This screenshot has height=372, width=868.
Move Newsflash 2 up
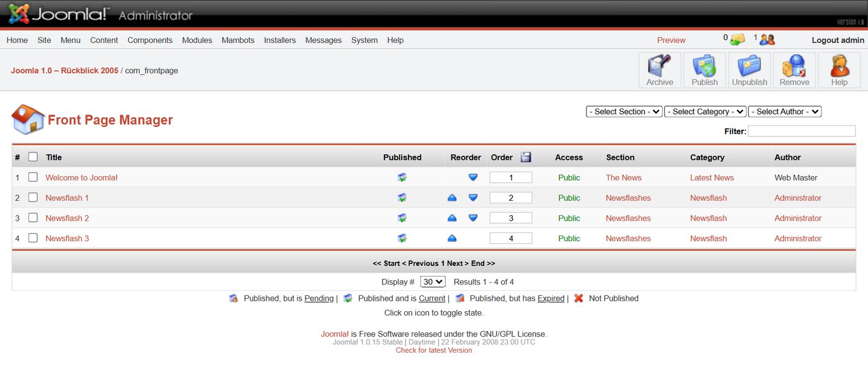[x=452, y=218]
